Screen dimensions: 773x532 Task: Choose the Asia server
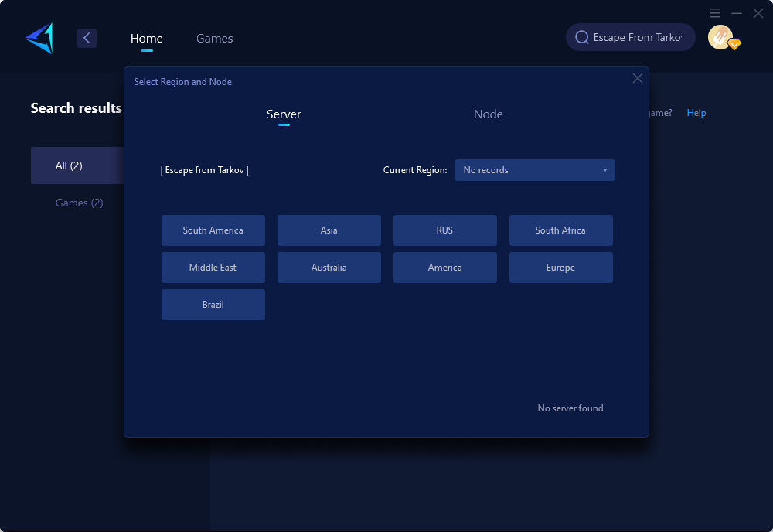tap(329, 230)
